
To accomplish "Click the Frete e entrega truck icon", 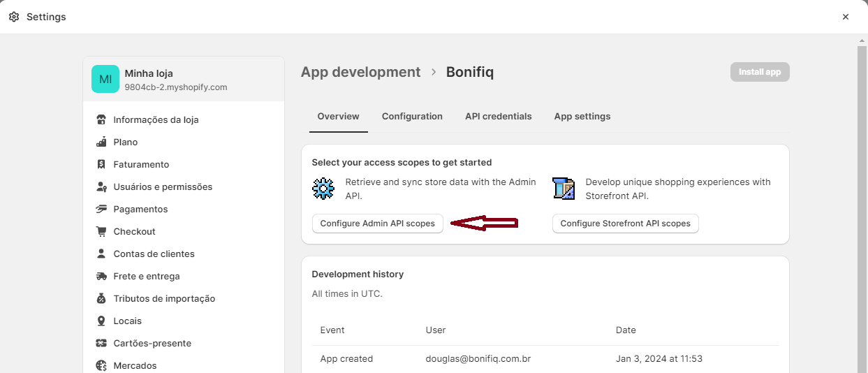I will click(x=101, y=276).
